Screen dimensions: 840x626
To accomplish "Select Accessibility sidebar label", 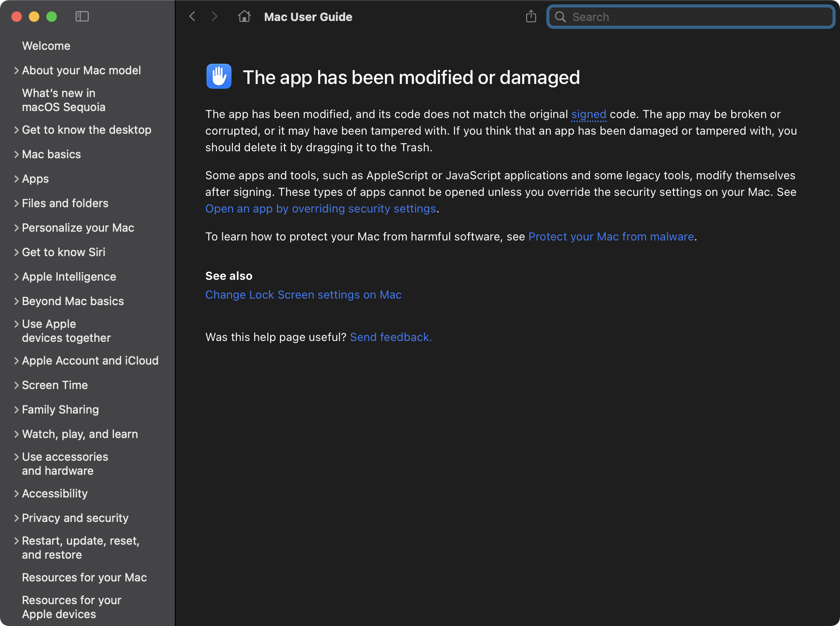I will pos(55,494).
